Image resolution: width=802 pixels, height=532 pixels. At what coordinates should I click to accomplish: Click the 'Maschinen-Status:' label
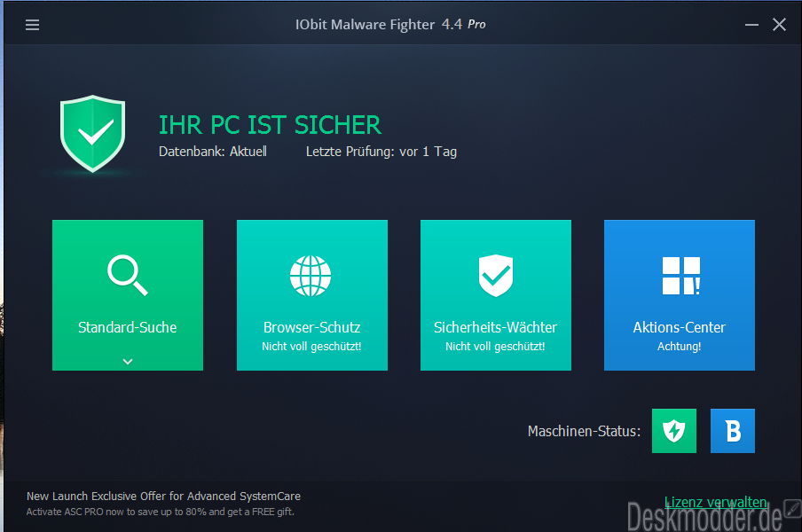click(x=584, y=431)
